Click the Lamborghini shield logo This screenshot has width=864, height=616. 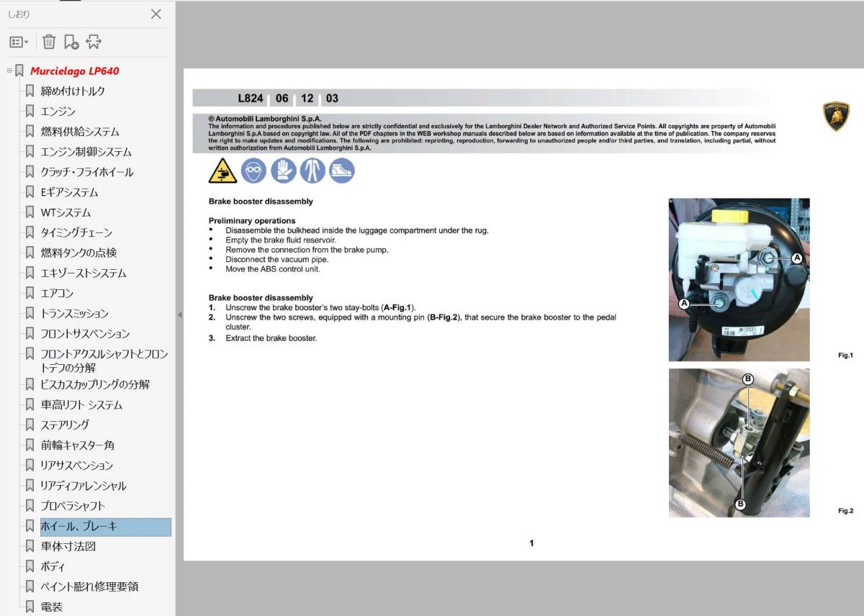click(x=837, y=117)
